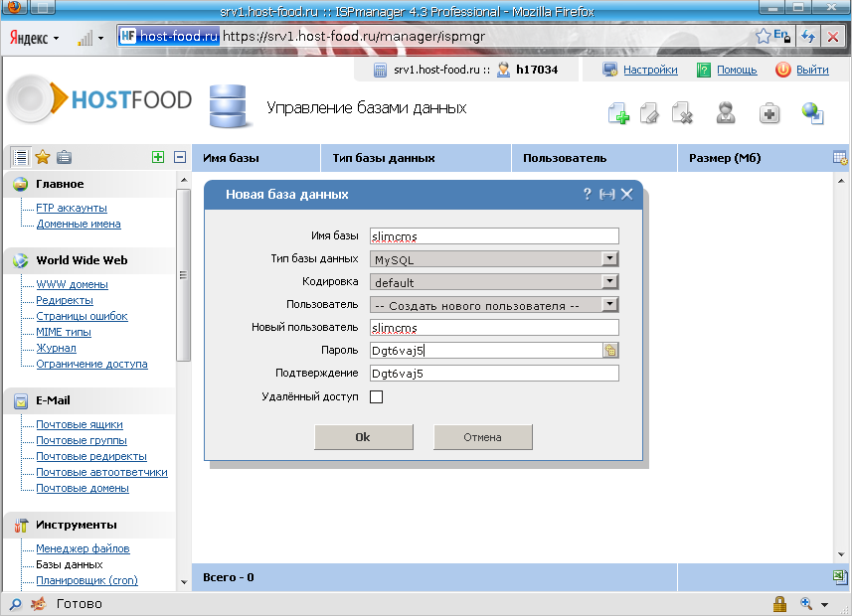
Task: Expand all menu sections with plus icon
Action: pyautogui.click(x=157, y=157)
